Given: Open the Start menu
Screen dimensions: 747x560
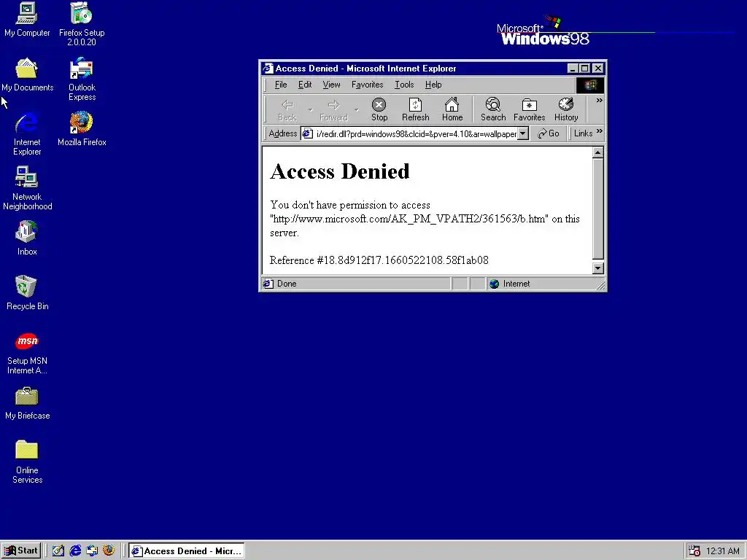Looking at the screenshot, I should click(x=21, y=551).
